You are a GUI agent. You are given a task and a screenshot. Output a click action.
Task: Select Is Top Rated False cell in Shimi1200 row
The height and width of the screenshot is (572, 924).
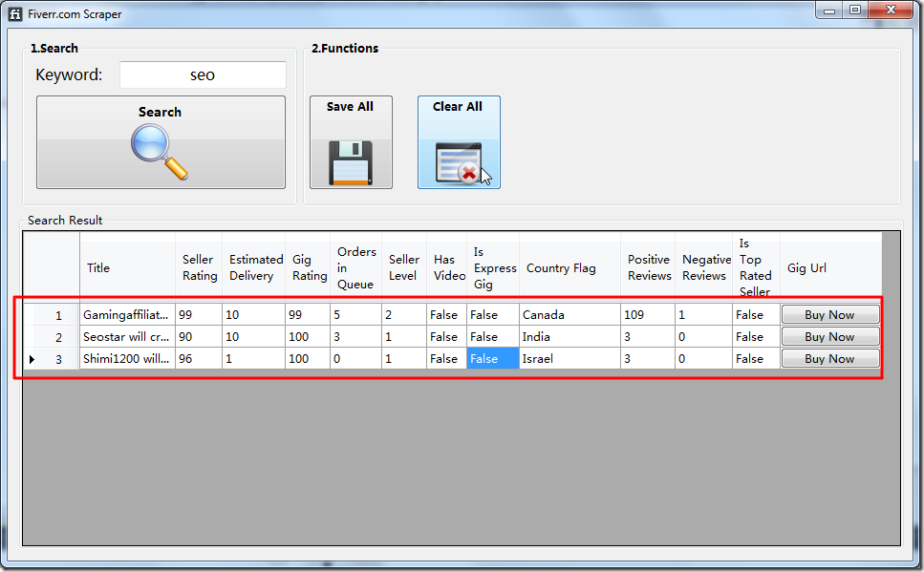[756, 358]
